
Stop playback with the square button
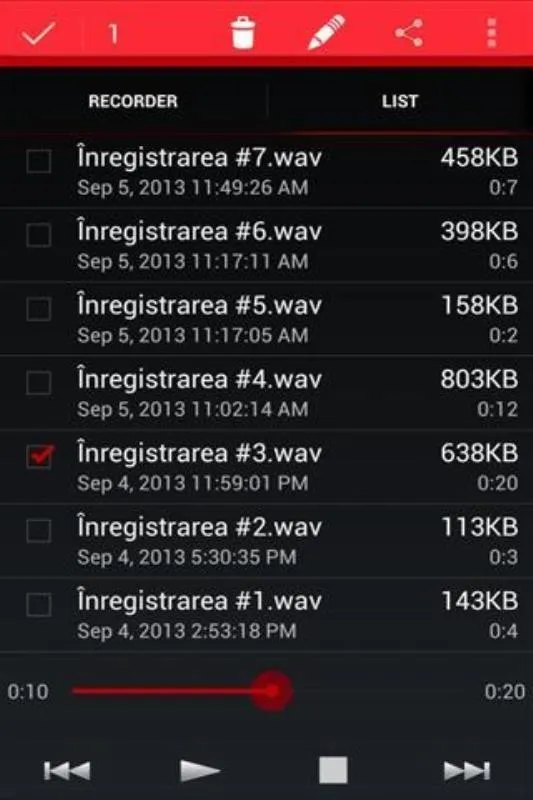[x=333, y=770]
